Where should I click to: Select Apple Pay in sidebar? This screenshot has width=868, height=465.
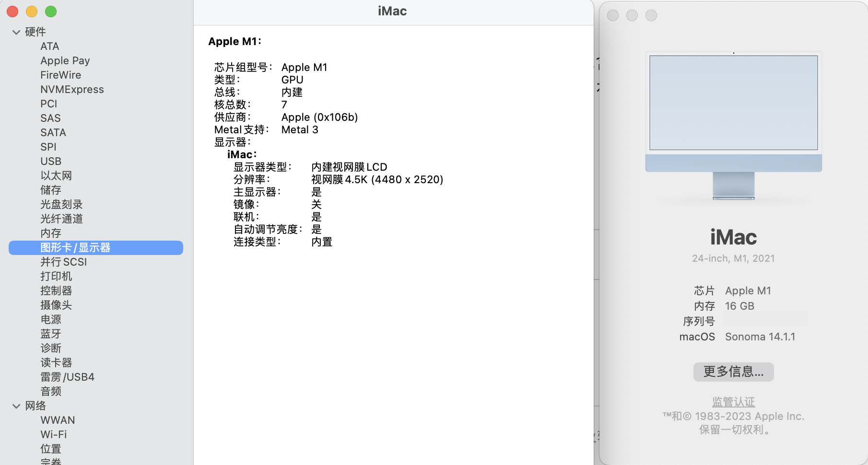[x=65, y=61]
